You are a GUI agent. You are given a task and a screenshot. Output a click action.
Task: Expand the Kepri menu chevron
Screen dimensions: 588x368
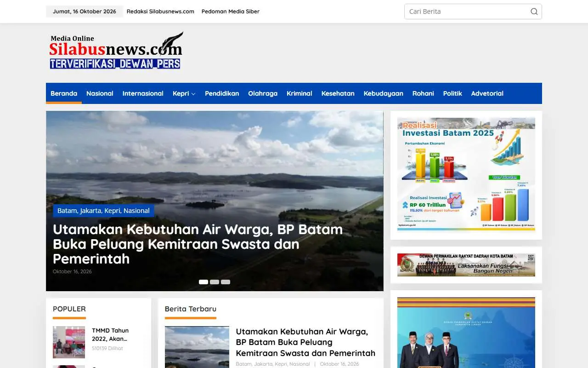tap(193, 94)
